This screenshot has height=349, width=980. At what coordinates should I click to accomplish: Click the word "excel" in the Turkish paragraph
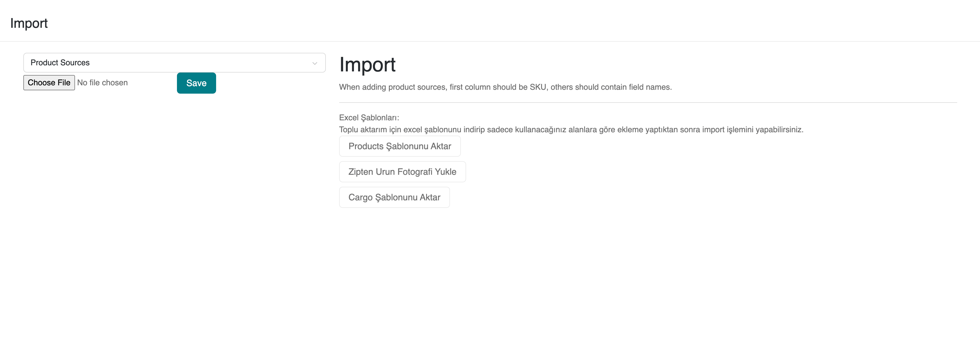tap(412, 130)
